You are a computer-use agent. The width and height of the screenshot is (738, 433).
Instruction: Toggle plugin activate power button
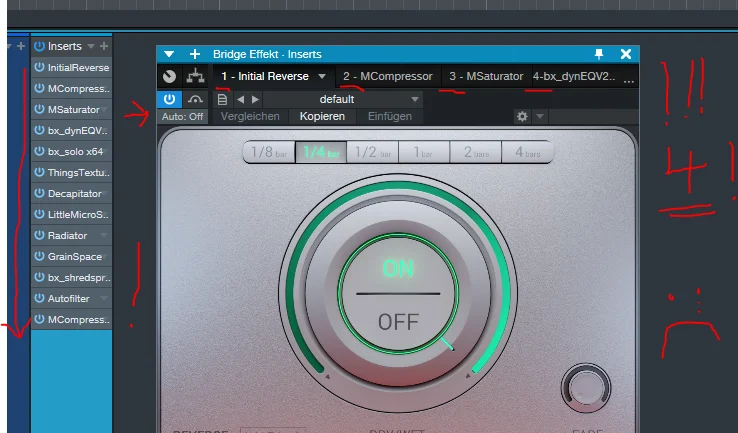[169, 99]
